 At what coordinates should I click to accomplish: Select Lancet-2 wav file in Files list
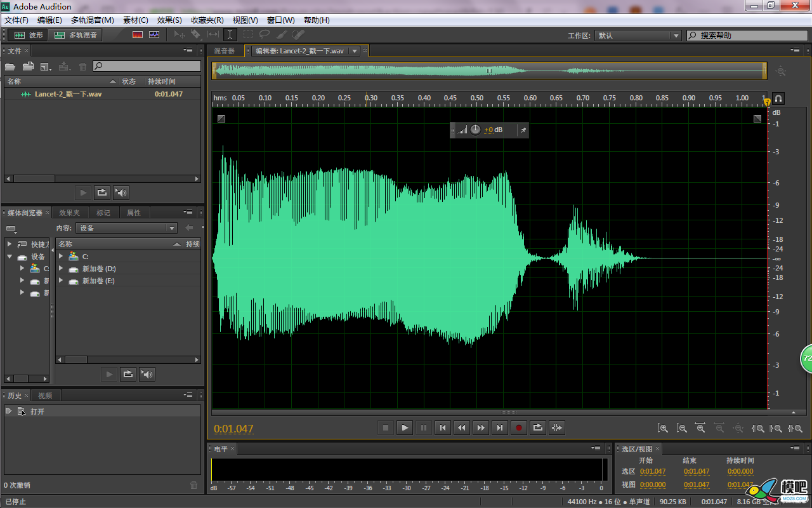pos(102,94)
